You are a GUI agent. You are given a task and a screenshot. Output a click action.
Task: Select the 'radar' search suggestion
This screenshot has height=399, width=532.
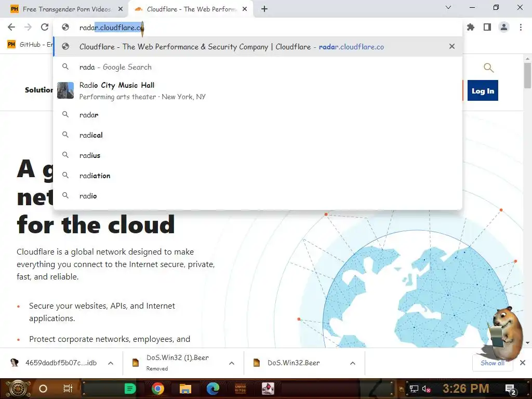pos(258,115)
